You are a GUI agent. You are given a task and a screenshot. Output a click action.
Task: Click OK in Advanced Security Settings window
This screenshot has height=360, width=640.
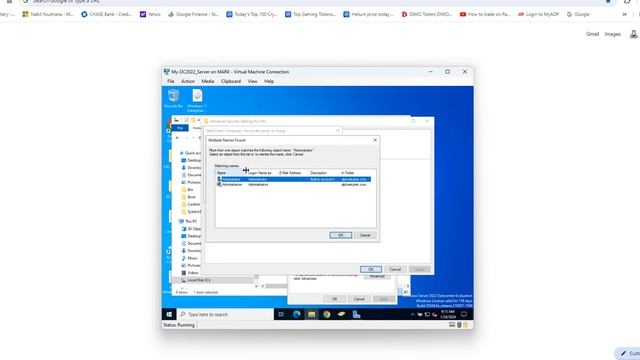pyautogui.click(x=371, y=269)
